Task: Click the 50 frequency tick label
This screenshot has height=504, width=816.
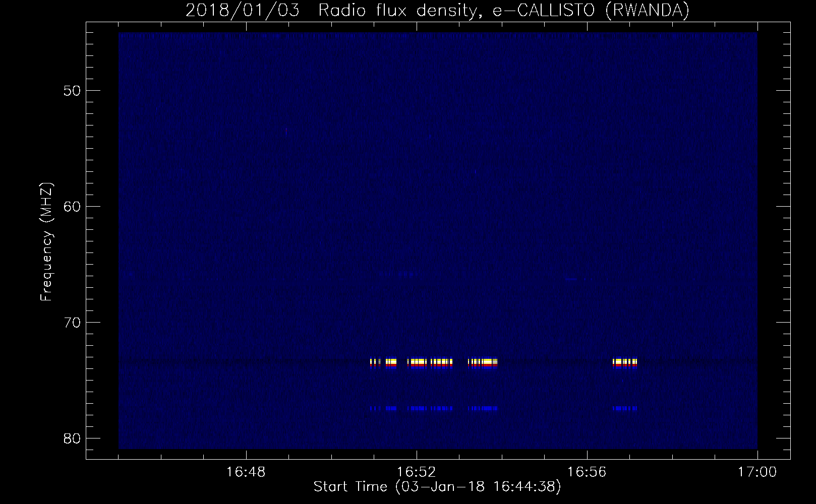Action: (73, 91)
